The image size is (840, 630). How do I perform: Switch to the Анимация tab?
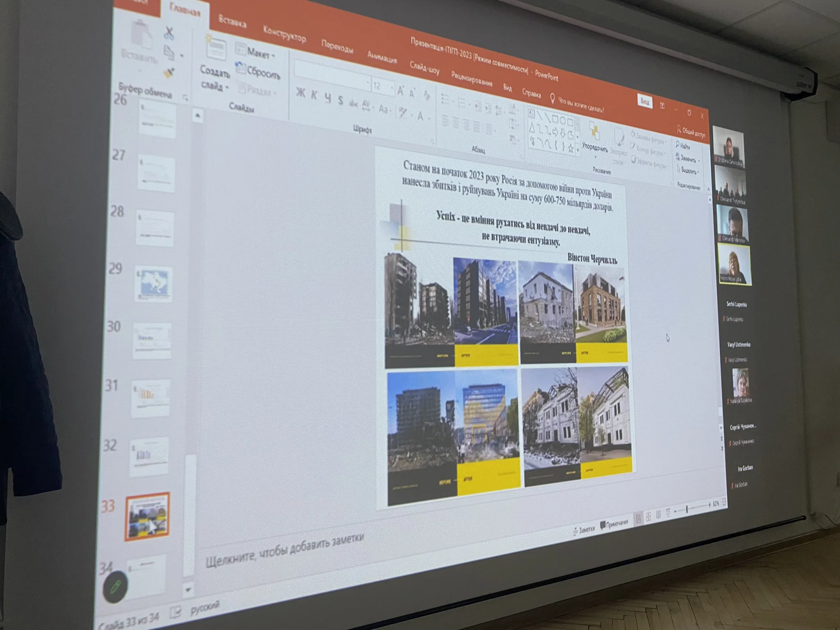point(382,57)
